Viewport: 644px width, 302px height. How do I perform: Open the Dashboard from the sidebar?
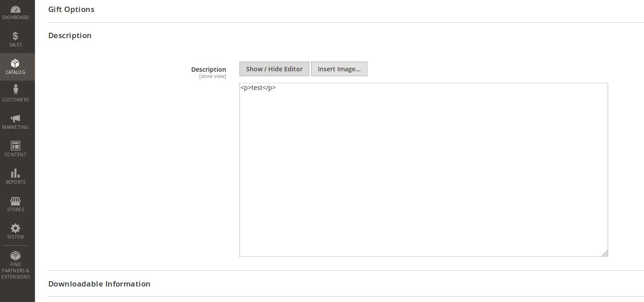tap(15, 11)
